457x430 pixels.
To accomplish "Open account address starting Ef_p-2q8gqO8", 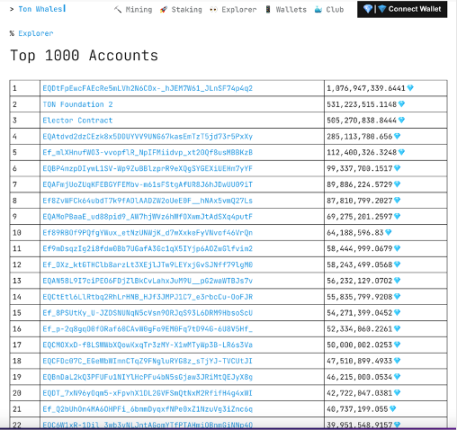I will click(147, 329).
